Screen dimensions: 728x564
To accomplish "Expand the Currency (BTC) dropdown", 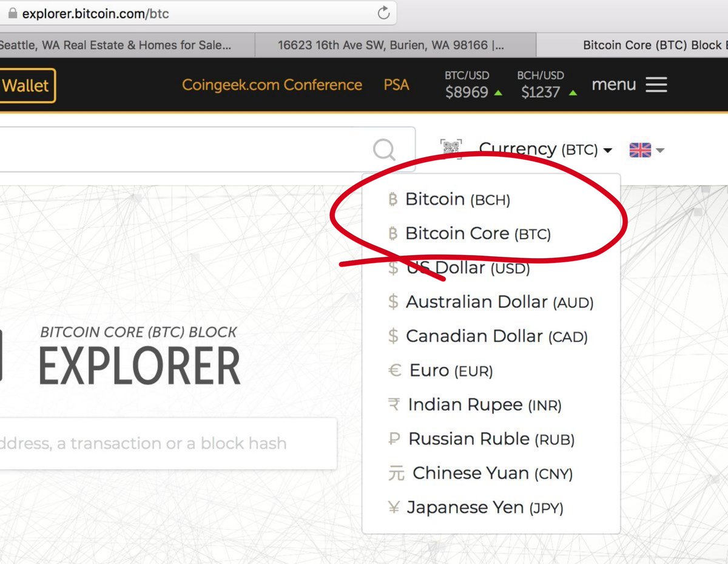I will click(x=545, y=149).
